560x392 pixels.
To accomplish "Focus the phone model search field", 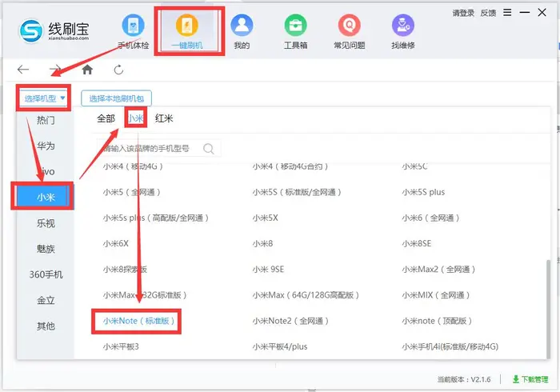I will tap(159, 149).
